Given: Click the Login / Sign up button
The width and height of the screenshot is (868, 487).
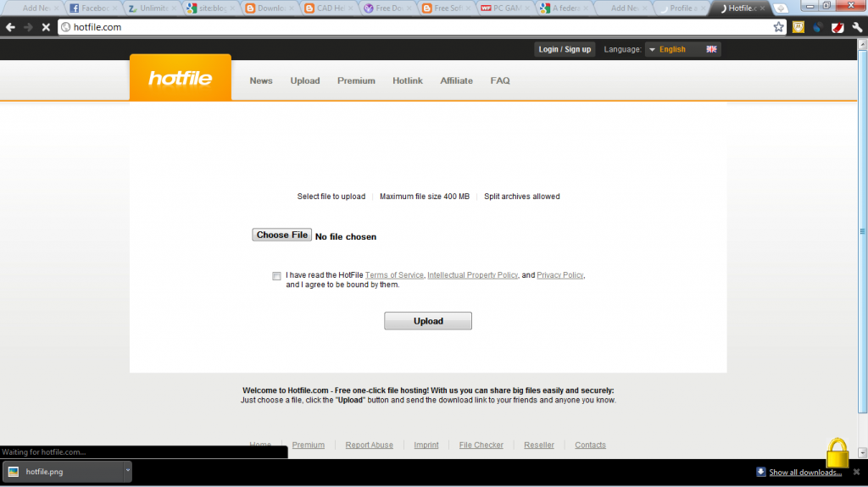Looking at the screenshot, I should 565,49.
